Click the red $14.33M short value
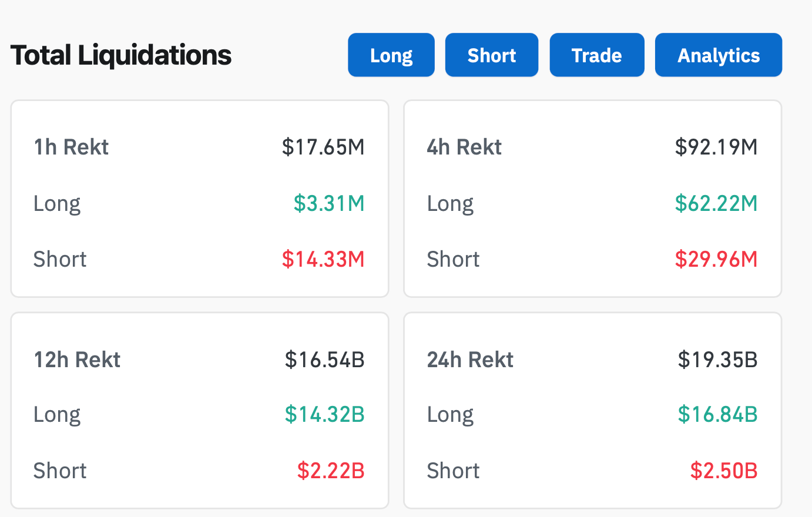The image size is (812, 517). pyautogui.click(x=323, y=259)
